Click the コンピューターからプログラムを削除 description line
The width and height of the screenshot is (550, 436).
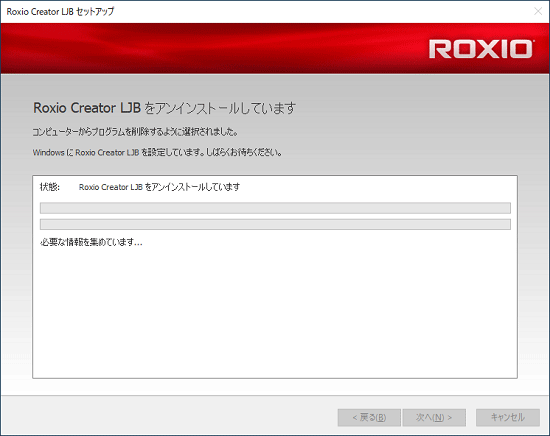point(135,132)
